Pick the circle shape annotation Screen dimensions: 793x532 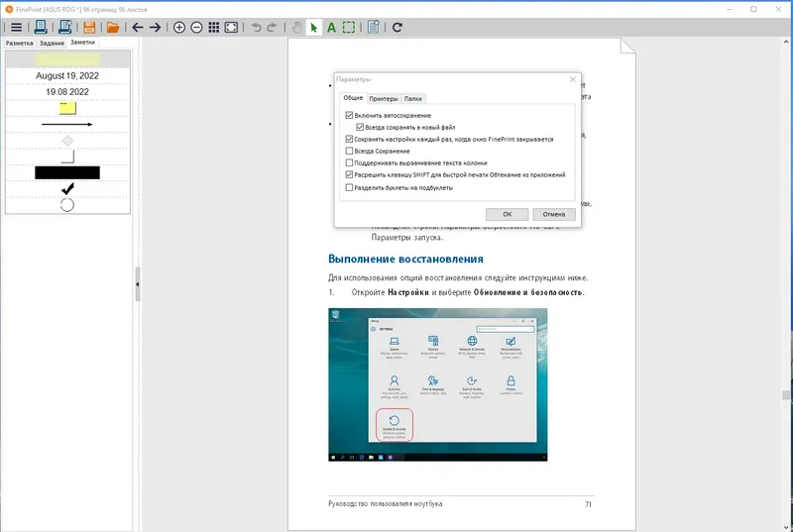click(67, 205)
